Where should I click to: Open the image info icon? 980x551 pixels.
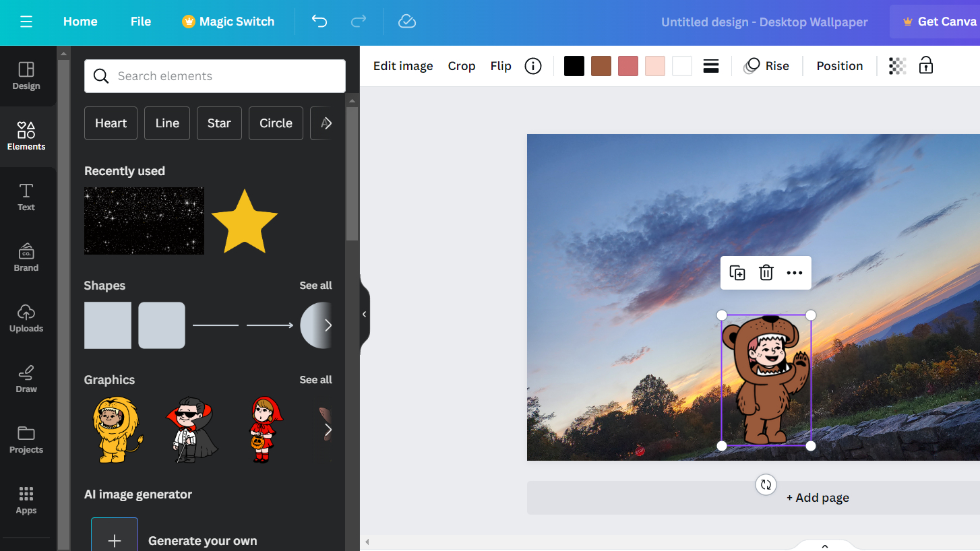[x=533, y=66]
